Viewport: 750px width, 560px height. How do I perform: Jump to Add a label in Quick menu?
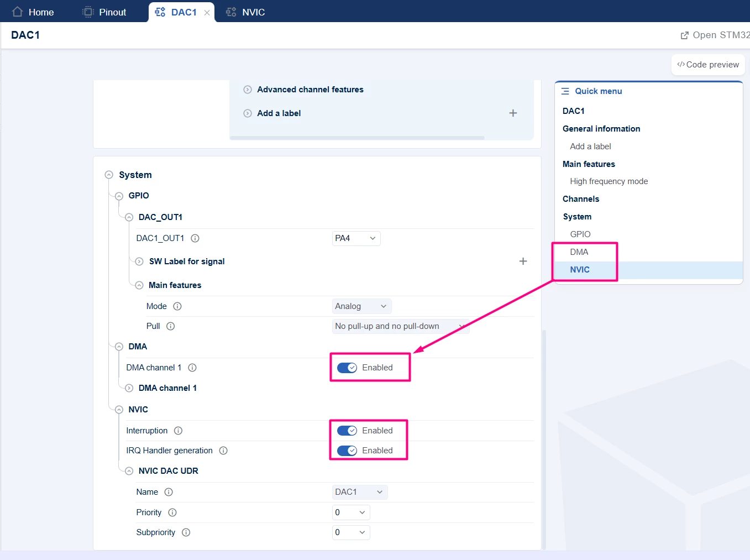(x=590, y=146)
